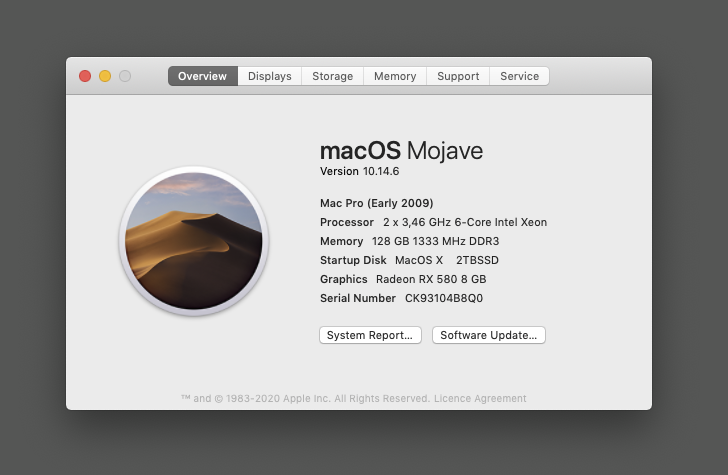Viewport: 728px width, 475px height.
Task: Switch to the Overview tab
Action: tap(203, 76)
